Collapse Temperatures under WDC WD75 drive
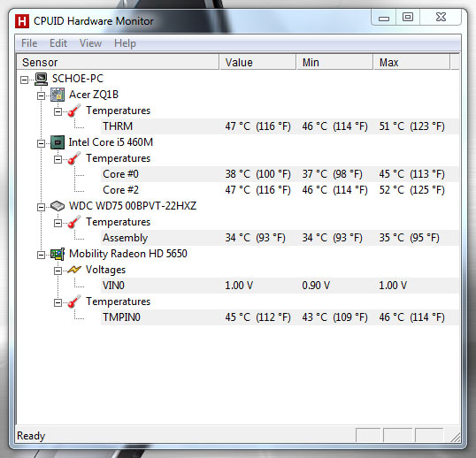 pyautogui.click(x=58, y=223)
